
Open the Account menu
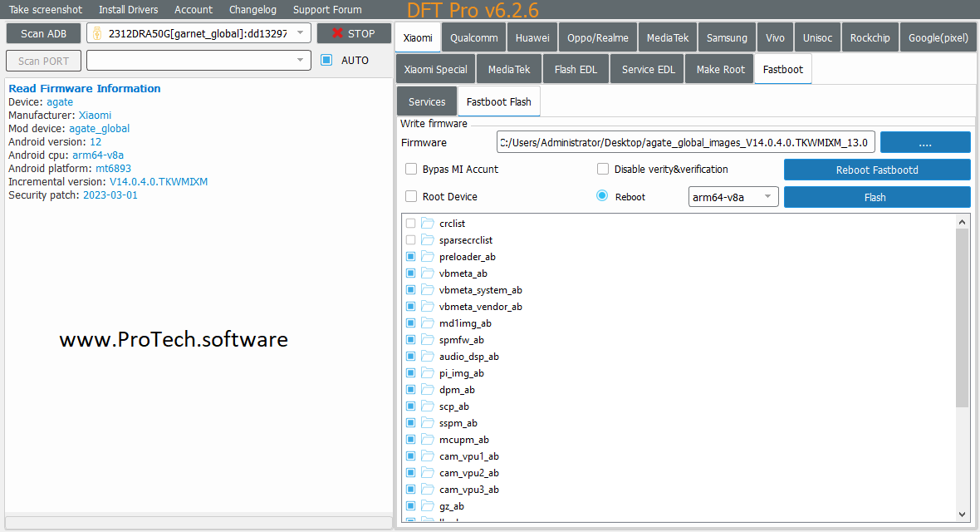(194, 9)
